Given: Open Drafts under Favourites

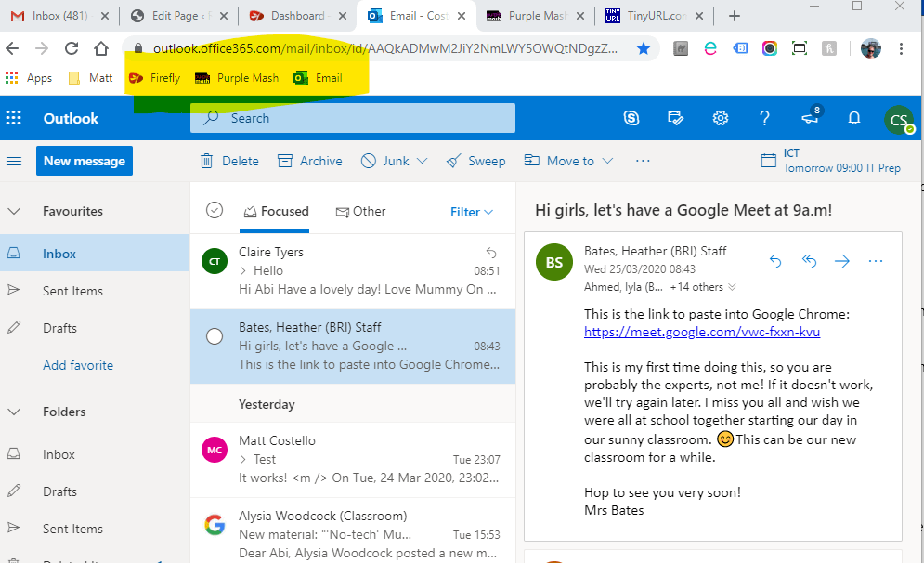Looking at the screenshot, I should pyautogui.click(x=95, y=328).
